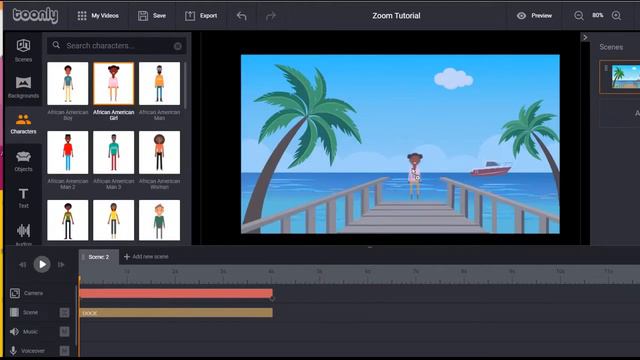The image size is (640, 360).
Task: Select African American Boy character
Action: pos(67,83)
